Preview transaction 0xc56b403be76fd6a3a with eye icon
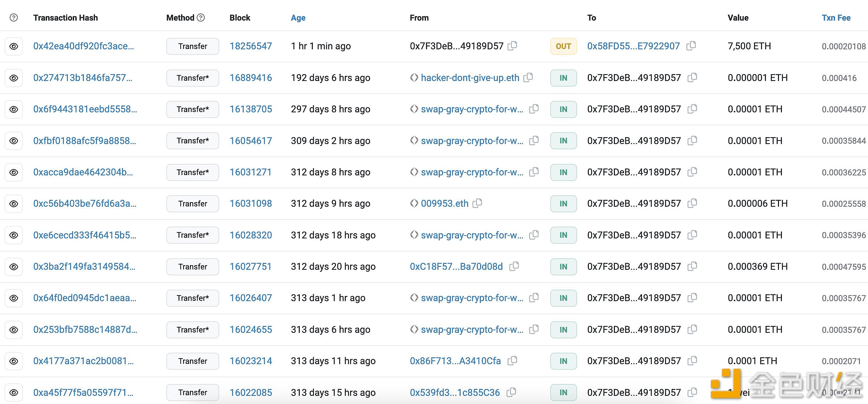 pyautogui.click(x=14, y=204)
